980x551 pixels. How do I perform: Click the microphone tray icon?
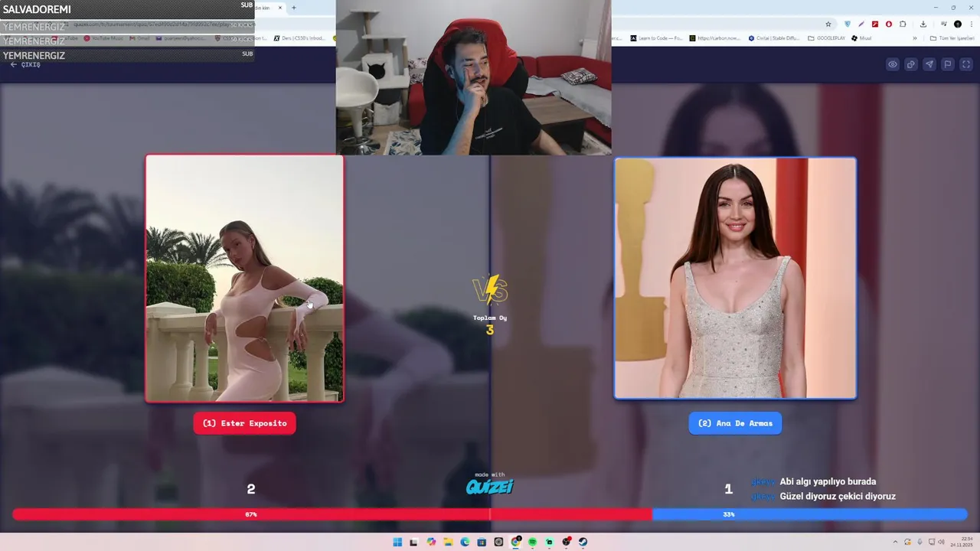click(920, 542)
